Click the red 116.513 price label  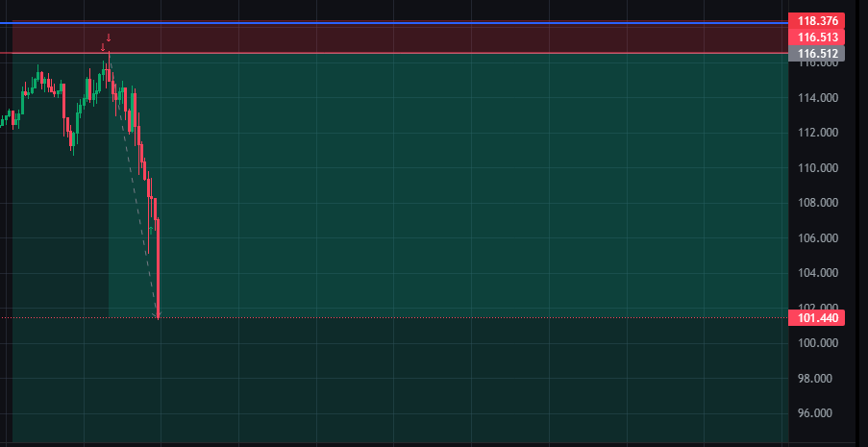817,37
